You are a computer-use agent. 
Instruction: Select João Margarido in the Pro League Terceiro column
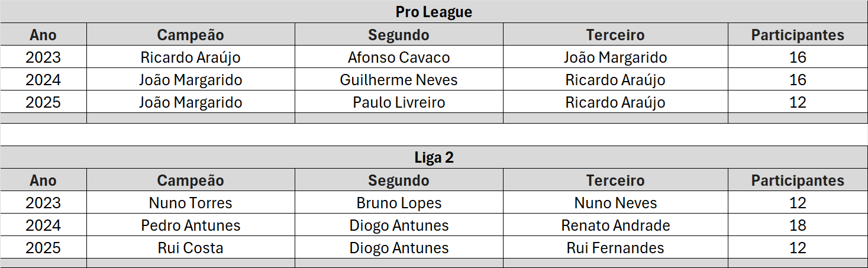point(615,57)
